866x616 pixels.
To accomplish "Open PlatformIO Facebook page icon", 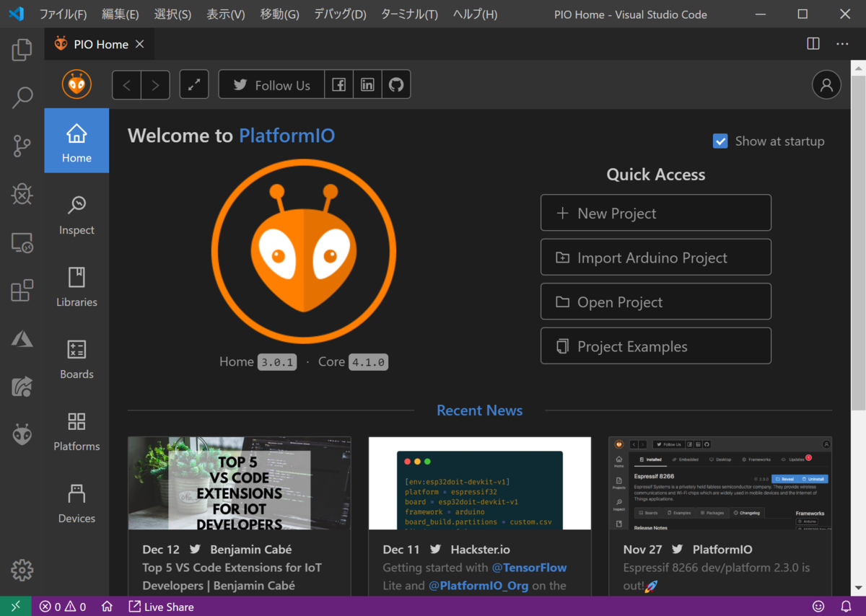I will 338,85.
